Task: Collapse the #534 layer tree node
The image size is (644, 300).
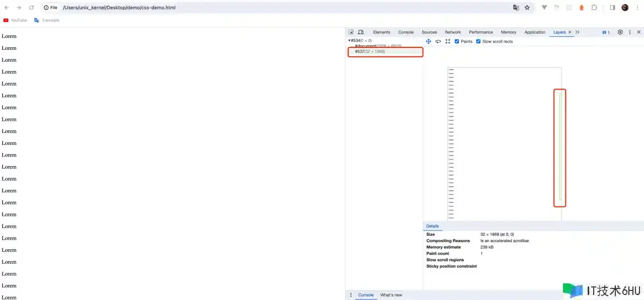Action: [349, 40]
